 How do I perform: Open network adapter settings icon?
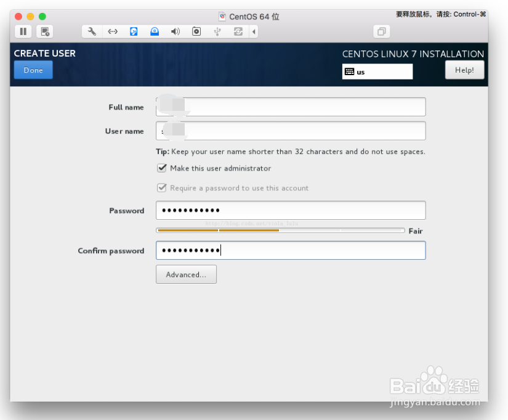coord(113,31)
